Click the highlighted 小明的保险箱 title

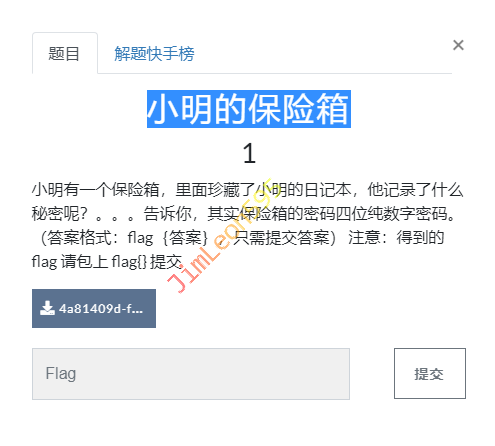[249, 109]
